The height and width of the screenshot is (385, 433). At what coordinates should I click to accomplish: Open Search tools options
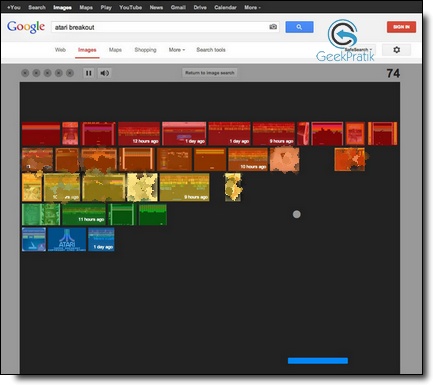(211, 50)
